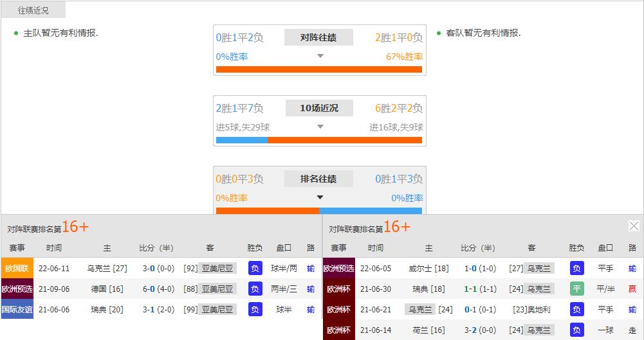The height and width of the screenshot is (340, 644).
Task: Select 欧洲杯 tag in 荷兰 row
Action: (339, 330)
